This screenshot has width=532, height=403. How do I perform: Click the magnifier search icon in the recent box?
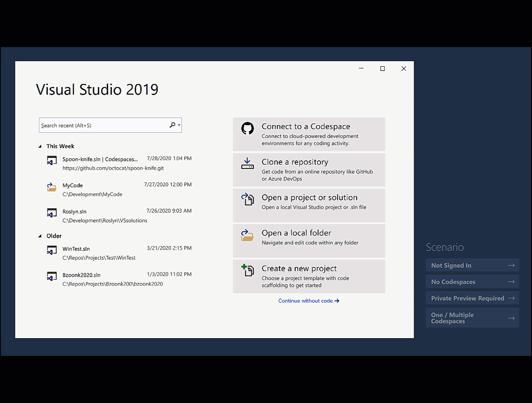172,125
